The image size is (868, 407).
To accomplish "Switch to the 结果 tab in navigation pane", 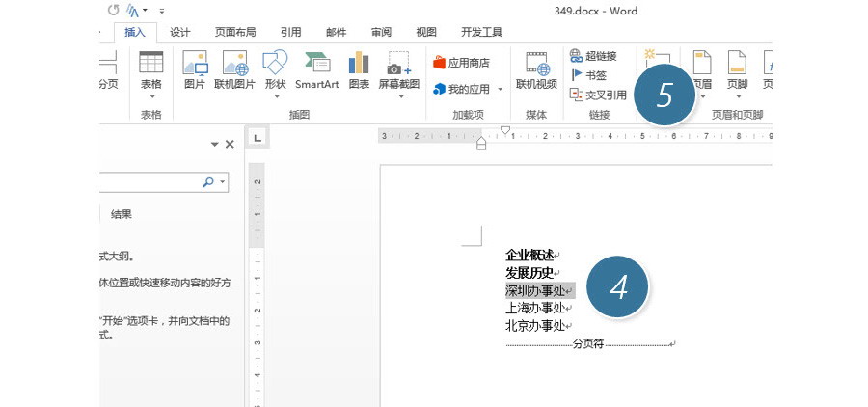I will 122,214.
